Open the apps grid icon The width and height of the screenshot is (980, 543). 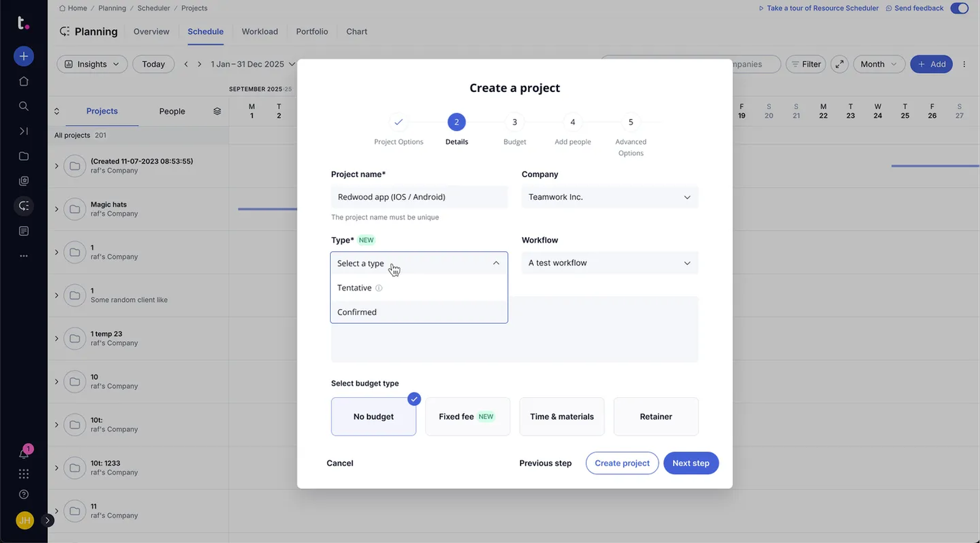click(x=23, y=474)
